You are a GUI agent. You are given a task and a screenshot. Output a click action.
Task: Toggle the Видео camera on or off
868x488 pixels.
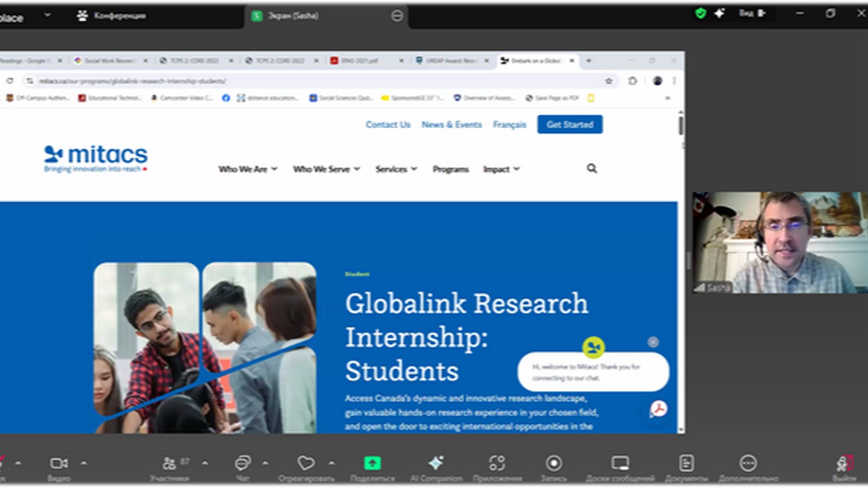59,463
